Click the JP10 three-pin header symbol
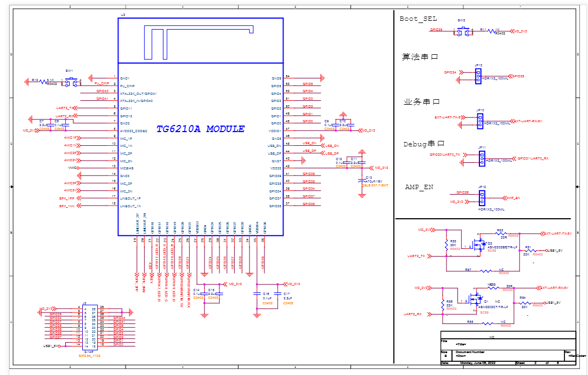 480,121
